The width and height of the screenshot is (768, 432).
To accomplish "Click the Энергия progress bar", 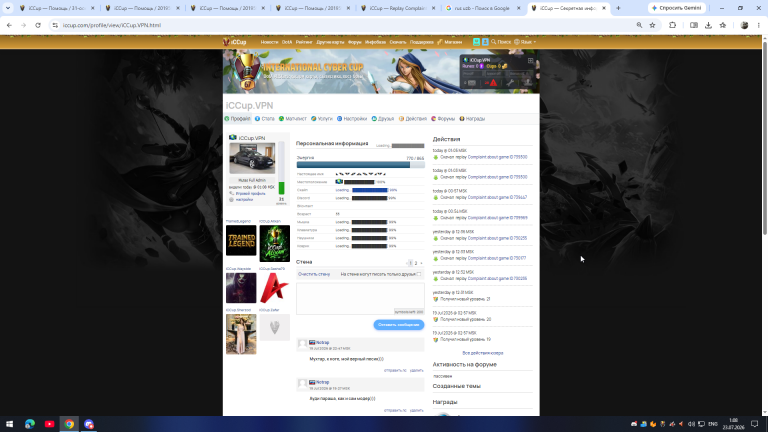I will 360,165.
